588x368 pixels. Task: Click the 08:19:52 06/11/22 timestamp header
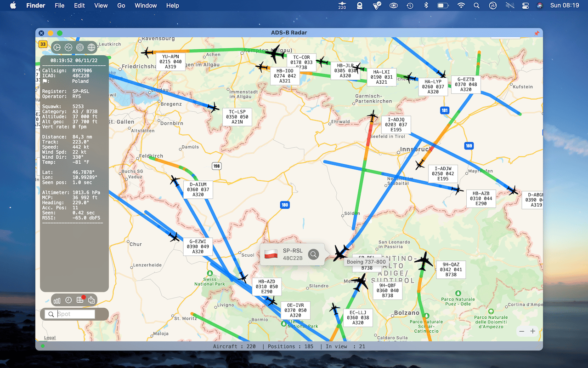coord(73,61)
